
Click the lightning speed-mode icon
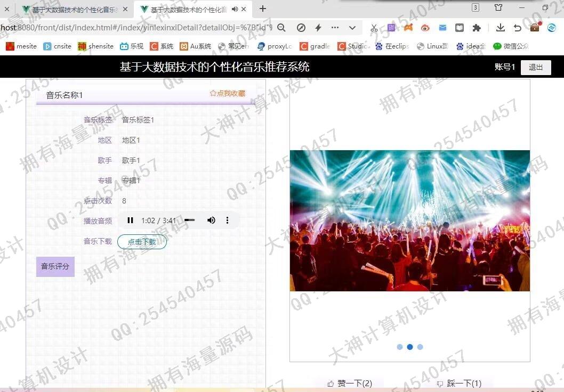click(318, 28)
